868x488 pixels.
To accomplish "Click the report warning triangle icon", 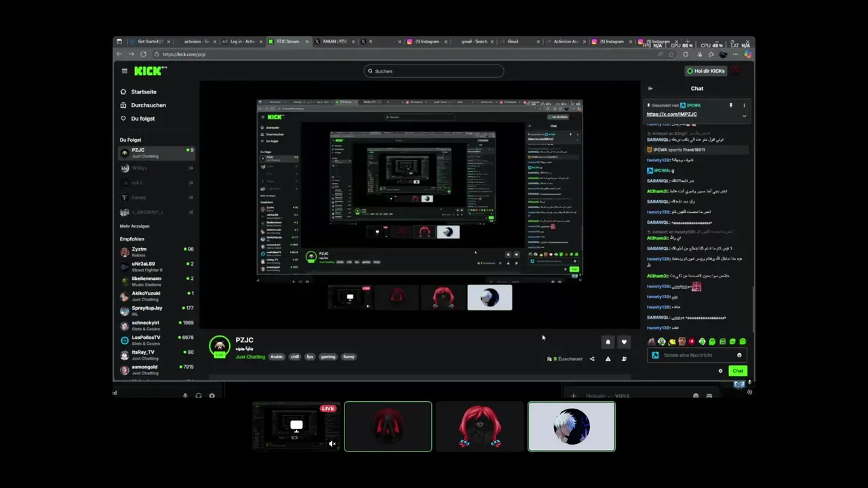I will tap(608, 359).
